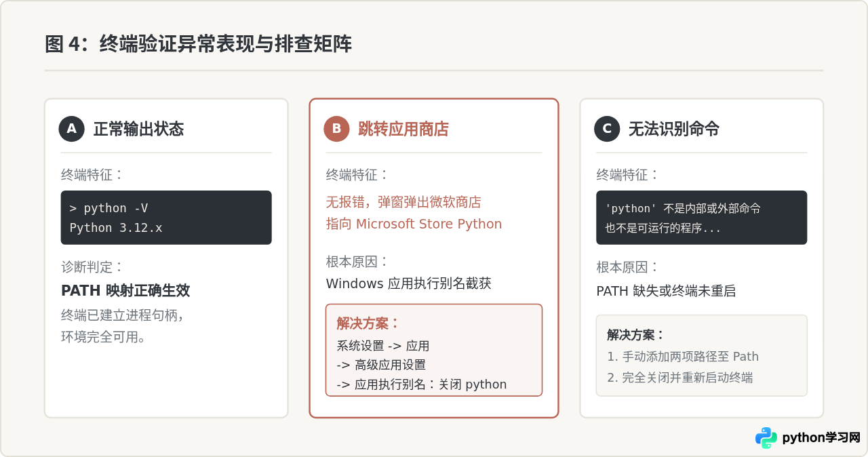The height and width of the screenshot is (457, 868).
Task: Select the heading '跳转应用商店'
Action: click(403, 129)
